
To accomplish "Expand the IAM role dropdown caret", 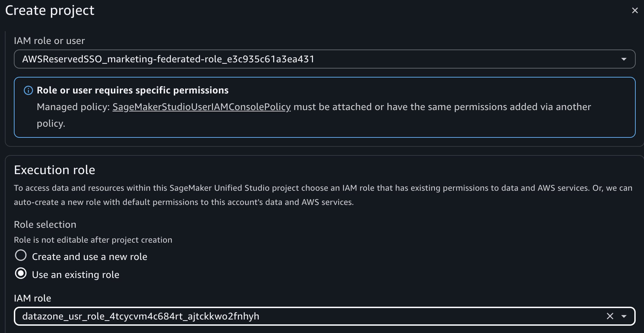I will pyautogui.click(x=624, y=316).
